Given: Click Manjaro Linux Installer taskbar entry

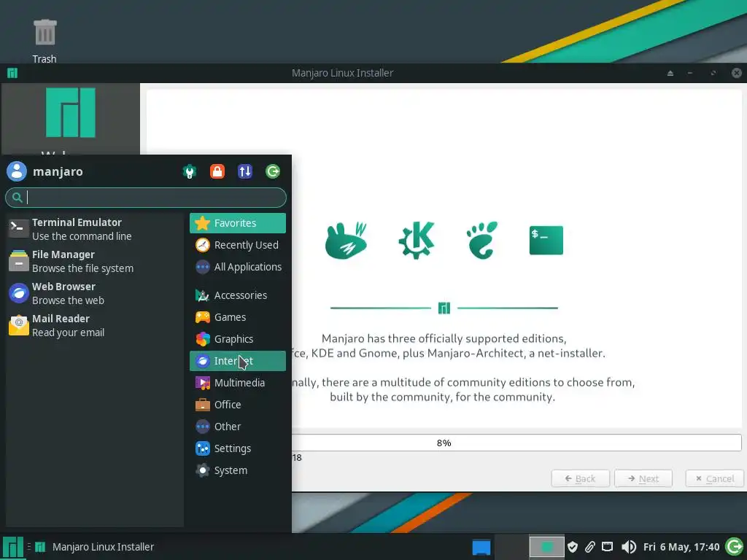Looking at the screenshot, I should [96, 547].
